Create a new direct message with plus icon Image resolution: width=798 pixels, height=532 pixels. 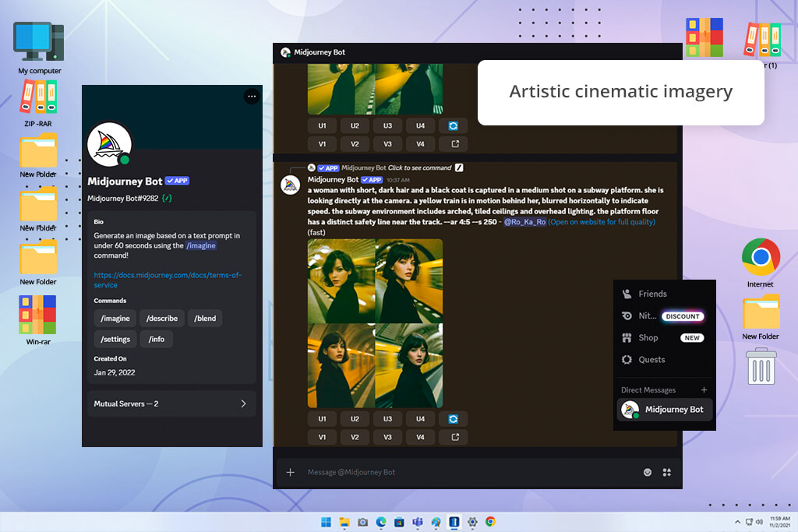coord(704,390)
